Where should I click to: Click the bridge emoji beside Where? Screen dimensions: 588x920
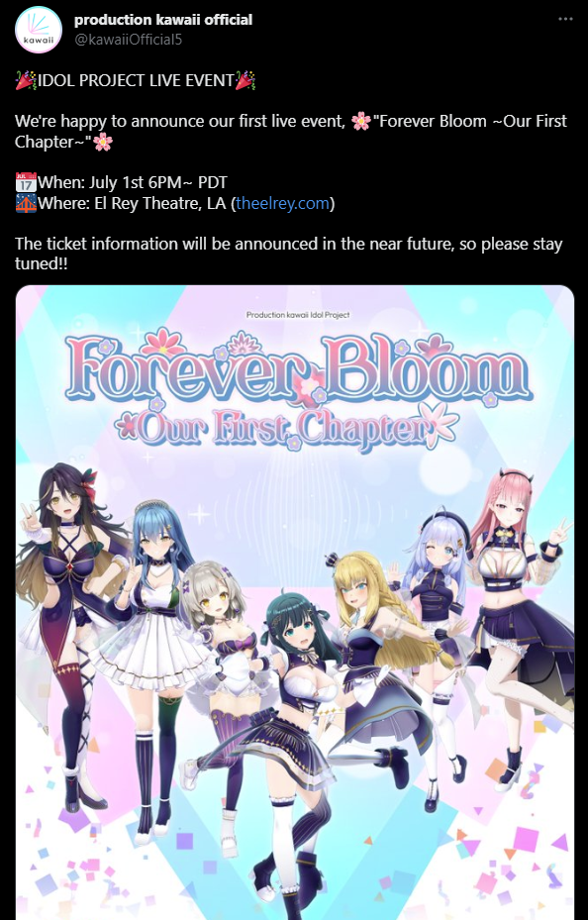coord(25,204)
